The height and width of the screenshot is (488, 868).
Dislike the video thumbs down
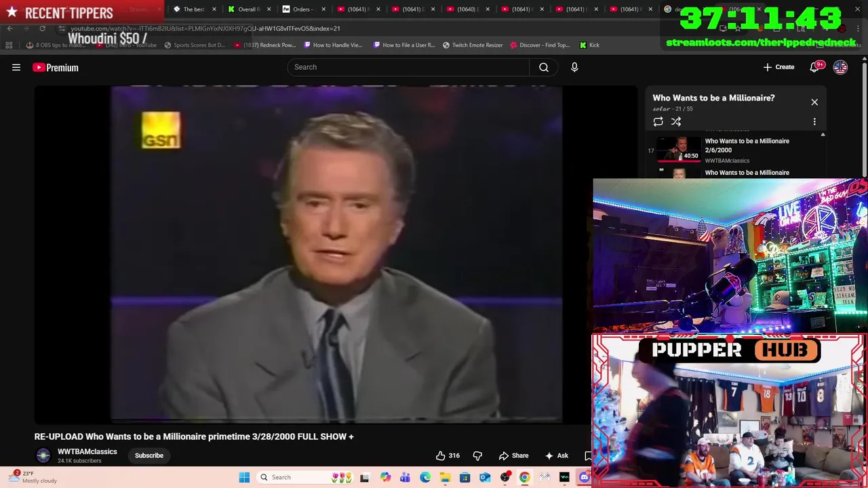(477, 455)
